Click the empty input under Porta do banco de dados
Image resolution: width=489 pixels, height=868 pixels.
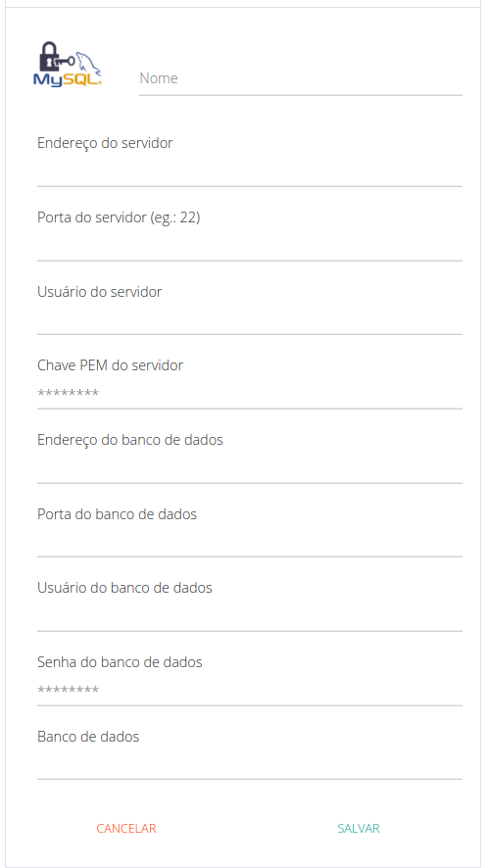pos(250,543)
